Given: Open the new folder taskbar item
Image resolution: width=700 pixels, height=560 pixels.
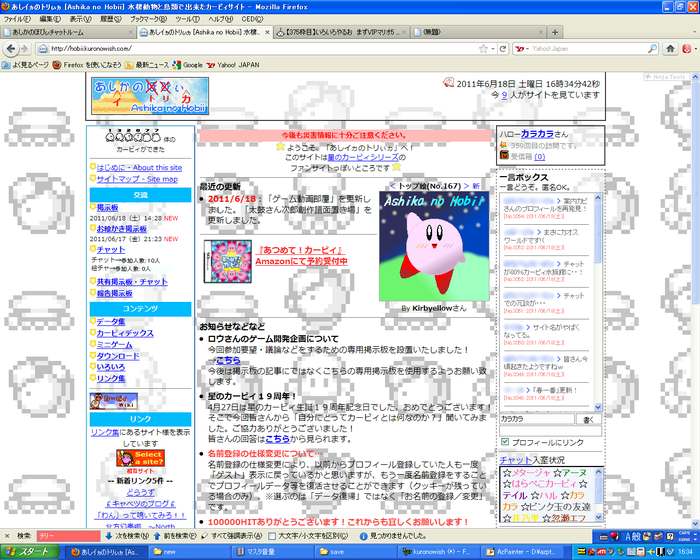Looking at the screenshot, I should [191, 552].
